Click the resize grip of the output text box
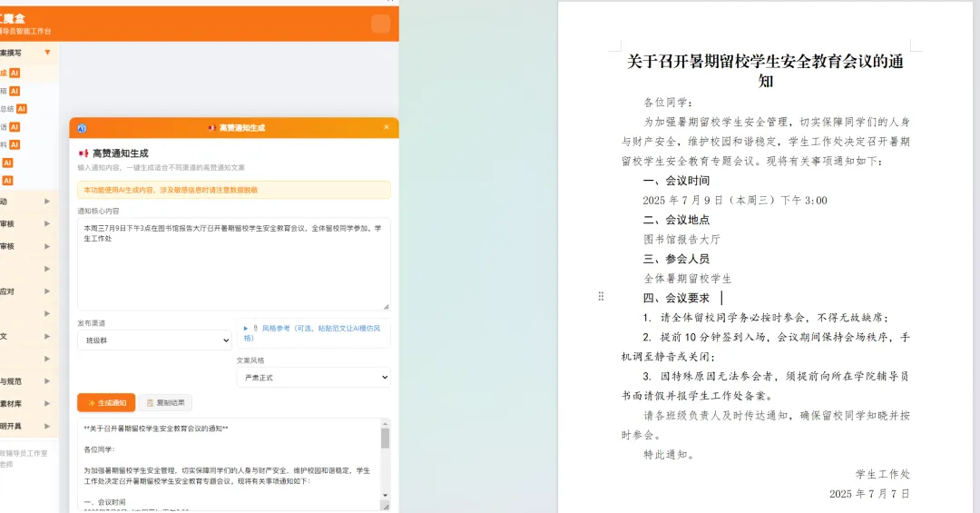Screen dimensions: 980x513 (386, 507)
